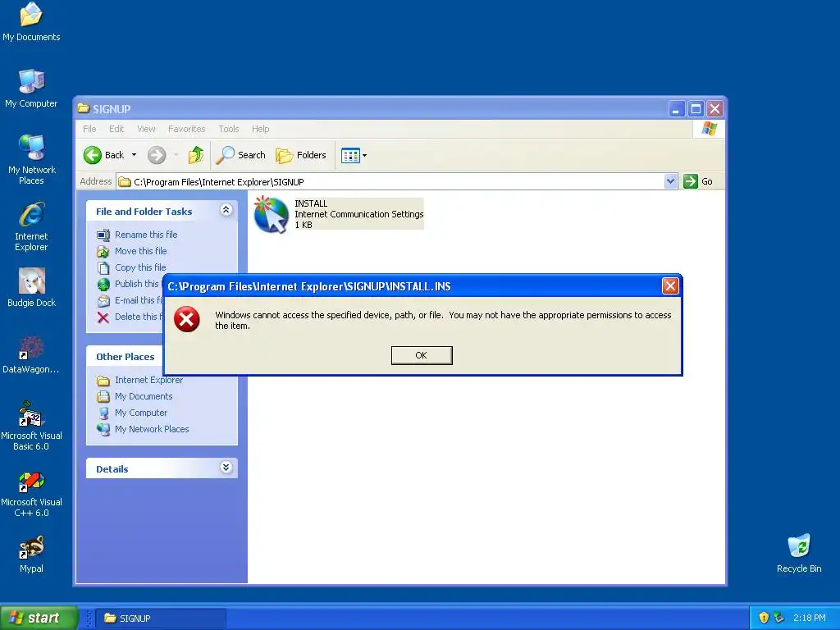The image size is (840, 630).
Task: Open Internet Explorer folder in Other Places
Action: click(148, 380)
